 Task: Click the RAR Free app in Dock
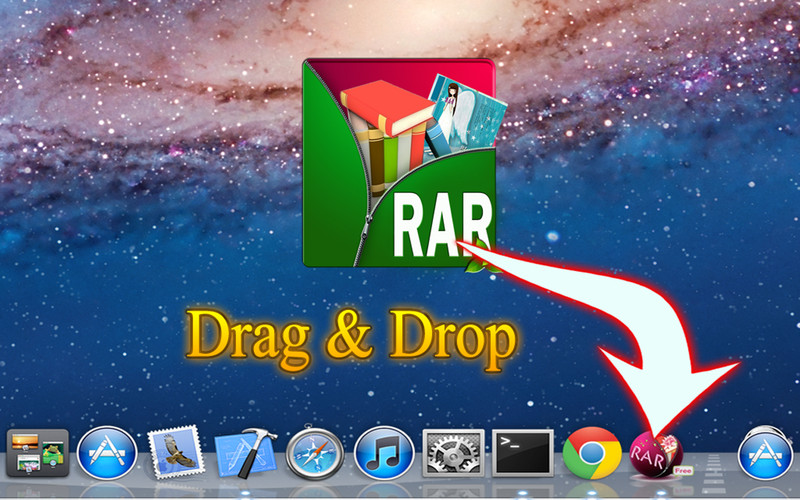(657, 453)
